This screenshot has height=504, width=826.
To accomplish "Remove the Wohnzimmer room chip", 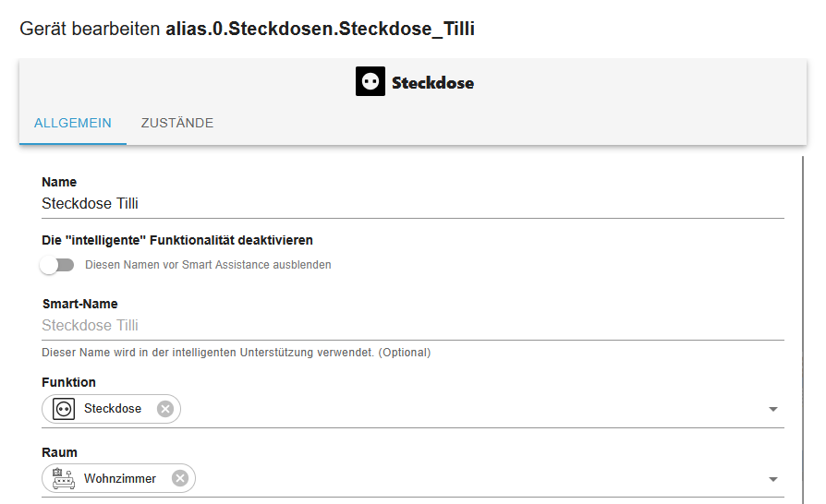I will point(180,478).
